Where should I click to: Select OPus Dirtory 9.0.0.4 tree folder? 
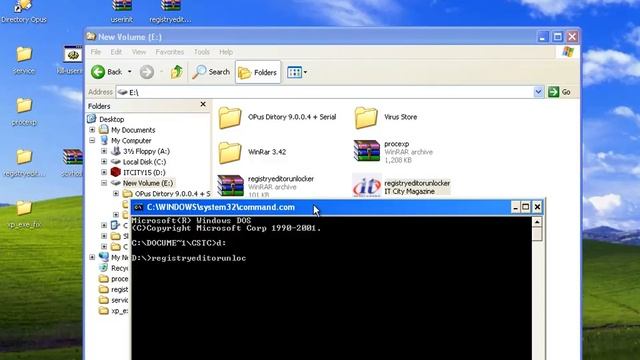click(172, 193)
